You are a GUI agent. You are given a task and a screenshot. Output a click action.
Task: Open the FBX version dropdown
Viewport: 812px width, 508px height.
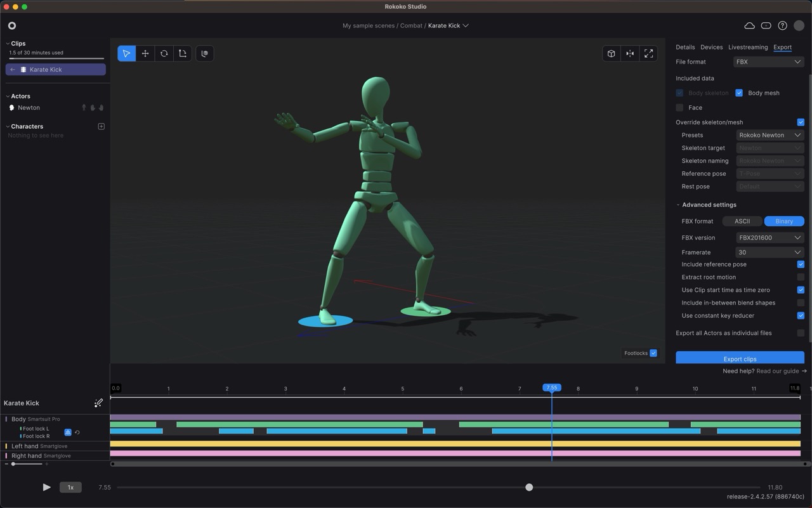[770, 238]
